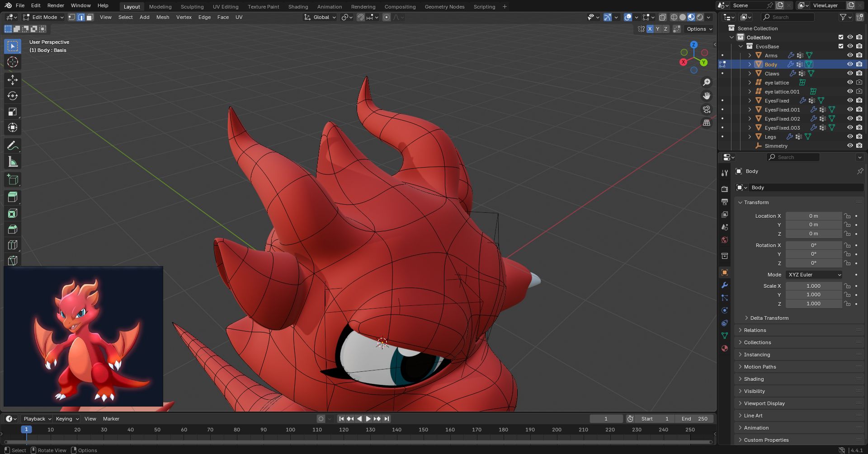
Task: Open the Object Data mesh properties tab
Action: click(x=725, y=336)
